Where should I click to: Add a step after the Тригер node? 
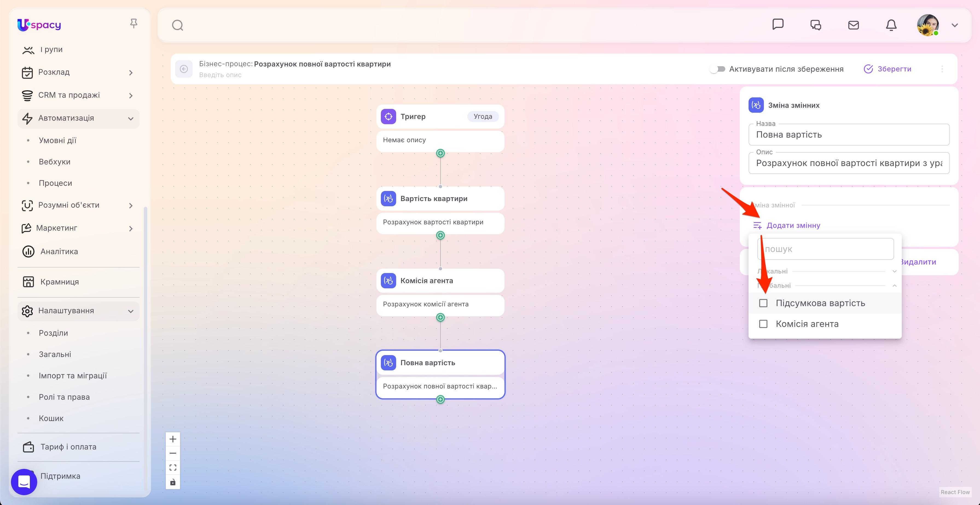(x=440, y=153)
